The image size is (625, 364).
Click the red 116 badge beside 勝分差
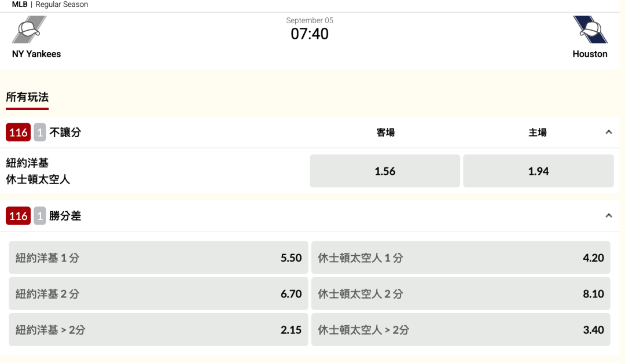click(19, 216)
